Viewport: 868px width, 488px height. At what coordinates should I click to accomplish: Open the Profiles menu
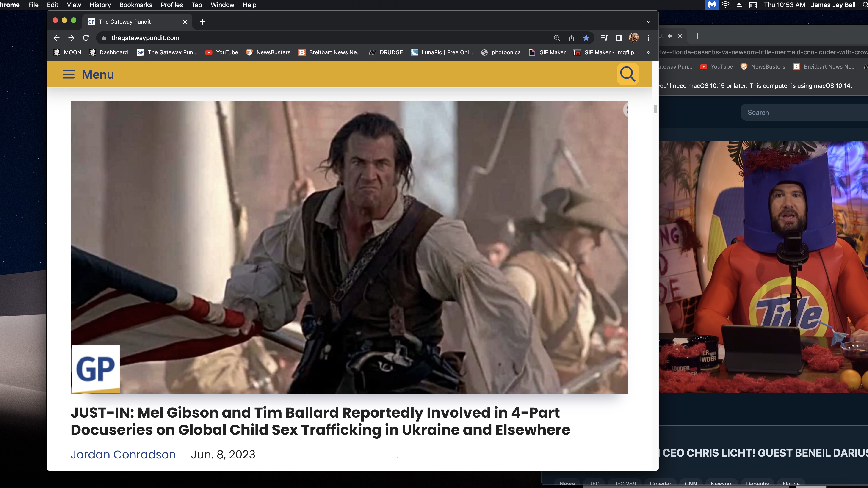(x=172, y=5)
